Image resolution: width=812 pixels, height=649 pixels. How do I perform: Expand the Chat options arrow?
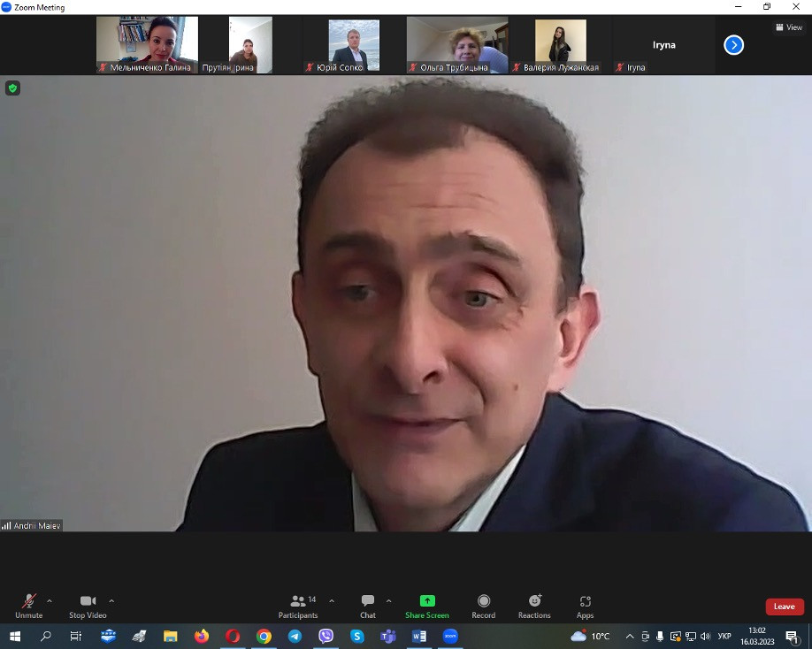(388, 601)
